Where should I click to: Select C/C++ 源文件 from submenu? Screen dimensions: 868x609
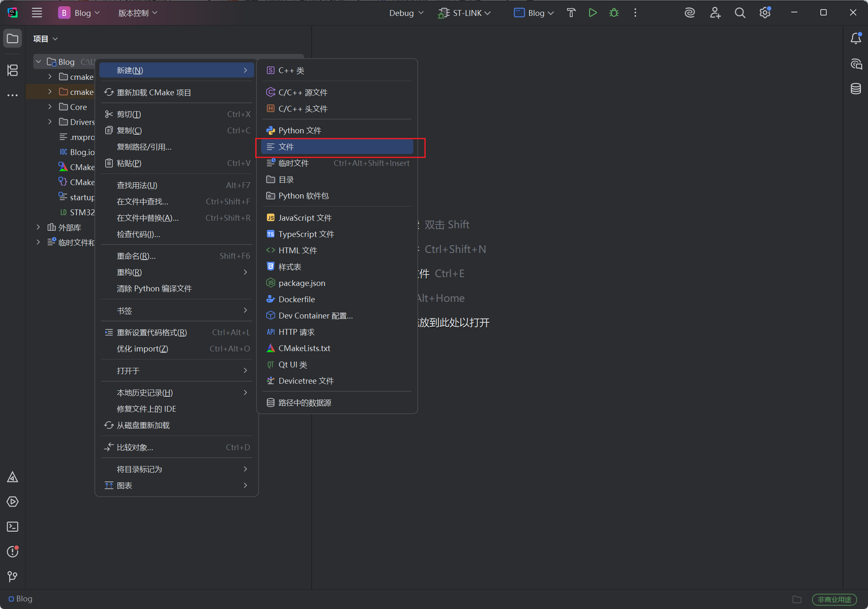[303, 92]
